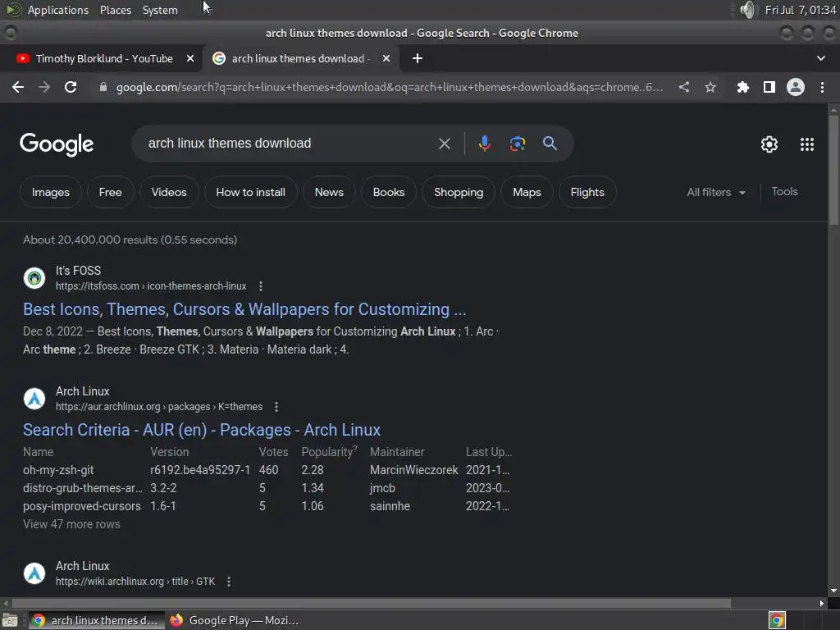This screenshot has height=630, width=840.
Task: Open Maps results
Action: pos(527,192)
